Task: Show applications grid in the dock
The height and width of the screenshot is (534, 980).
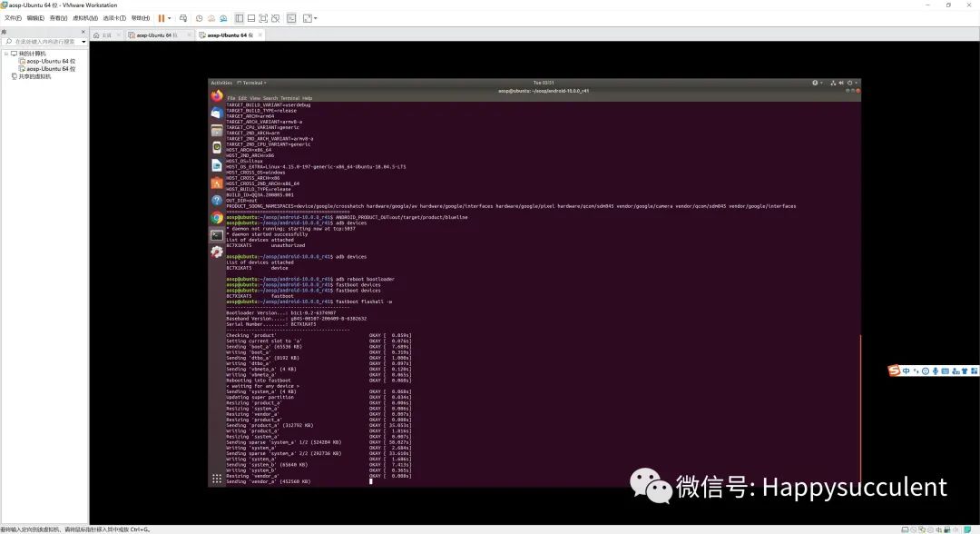Action: pyautogui.click(x=217, y=479)
